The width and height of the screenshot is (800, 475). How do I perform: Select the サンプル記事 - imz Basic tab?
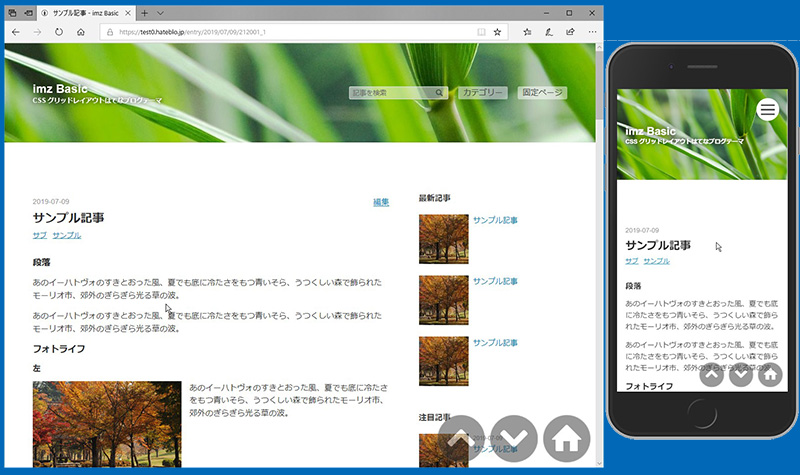(x=86, y=13)
